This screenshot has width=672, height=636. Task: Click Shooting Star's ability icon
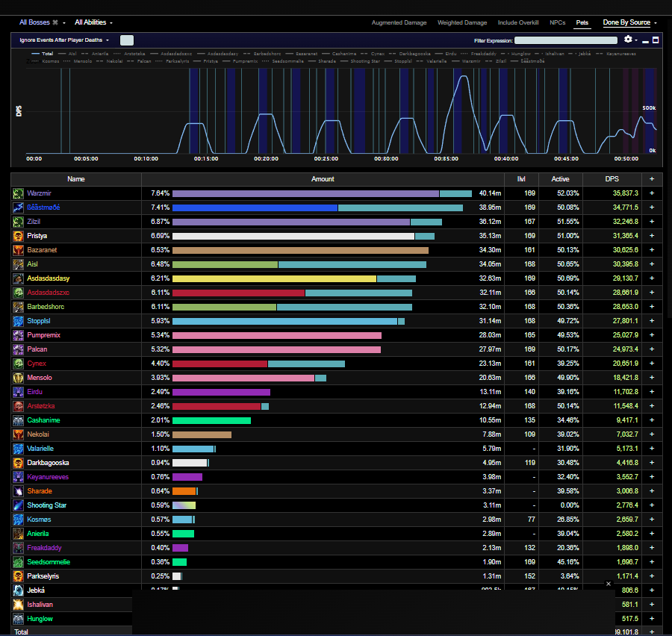[18, 505]
